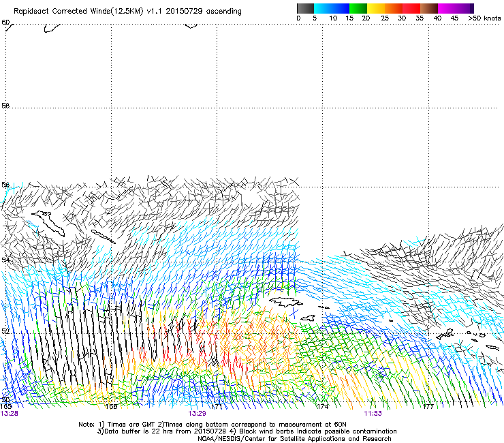Click the NOAA/NESDIS credit line

[294, 439]
